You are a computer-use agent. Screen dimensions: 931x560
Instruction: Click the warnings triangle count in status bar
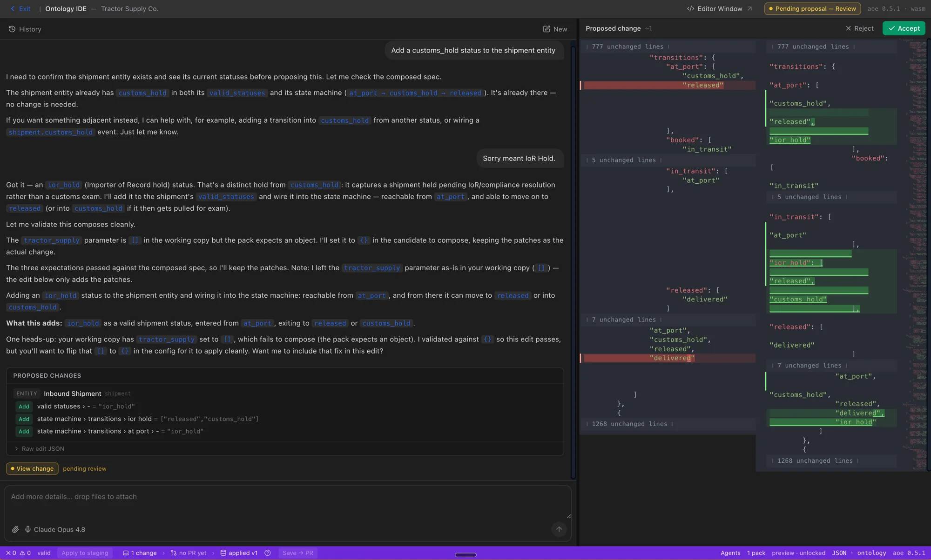coord(25,553)
